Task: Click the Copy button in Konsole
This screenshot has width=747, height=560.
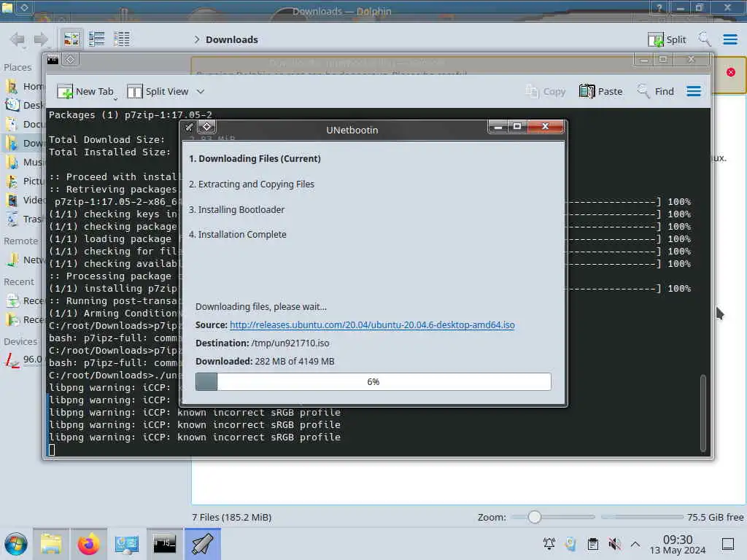Action: pos(546,91)
